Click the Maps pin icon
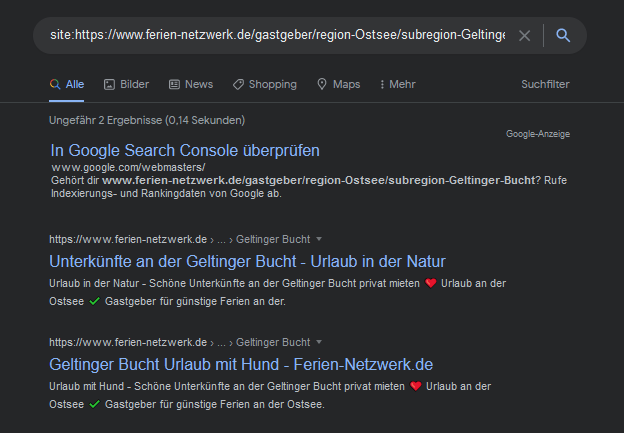Image resolution: width=624 pixels, height=433 pixels. [322, 85]
